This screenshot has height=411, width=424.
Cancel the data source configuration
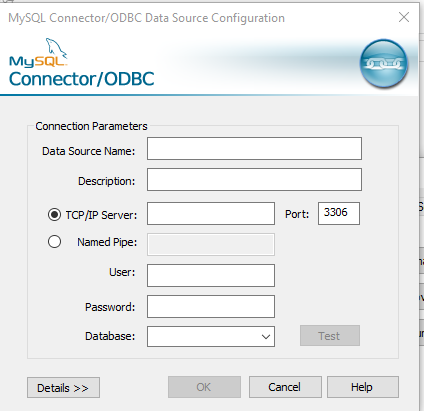point(285,387)
